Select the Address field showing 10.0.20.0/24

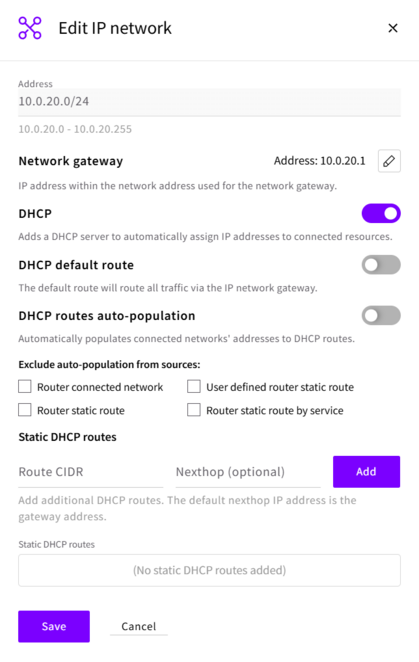pyautogui.click(x=209, y=101)
